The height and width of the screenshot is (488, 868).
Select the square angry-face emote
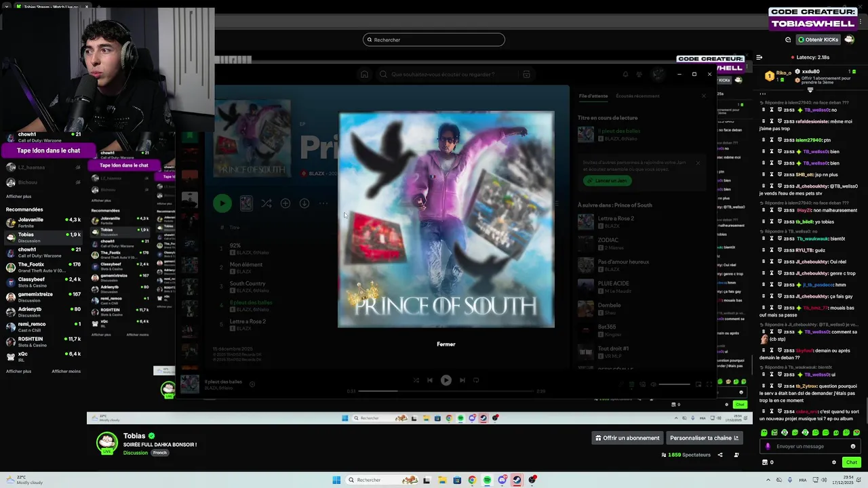tap(774, 432)
